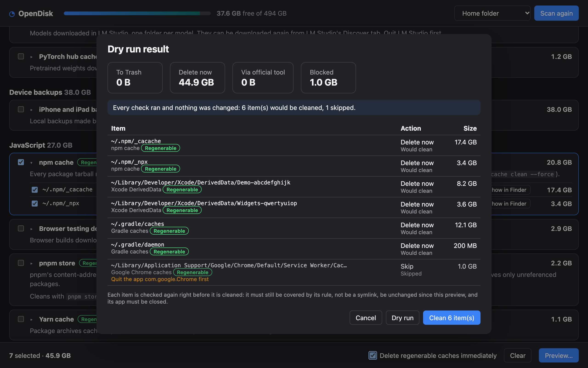The width and height of the screenshot is (588, 368).
Task: Toggle the iPhone and iPad backups checkbox
Action: click(21, 109)
